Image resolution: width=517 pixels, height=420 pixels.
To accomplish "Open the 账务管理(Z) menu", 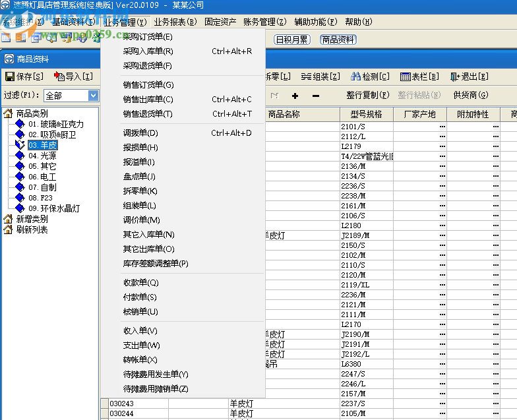I will pyautogui.click(x=265, y=22).
